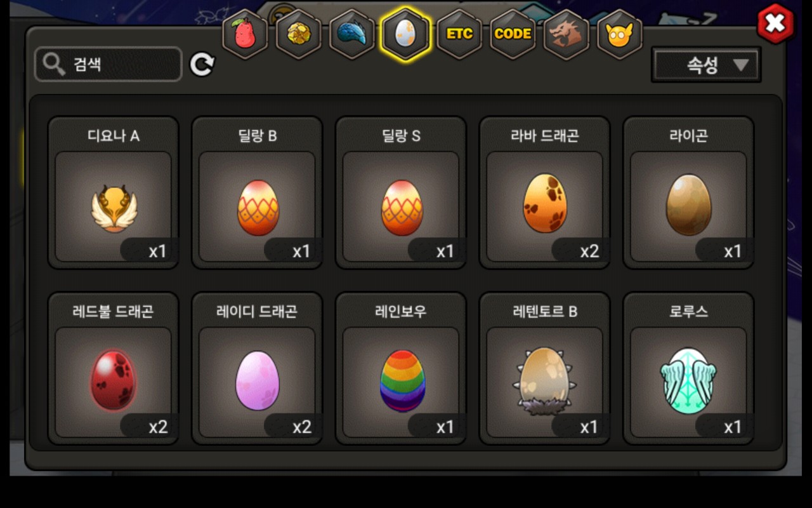The image size is (812, 508).
Task: Open the fruit food category tab
Action: click(245, 34)
